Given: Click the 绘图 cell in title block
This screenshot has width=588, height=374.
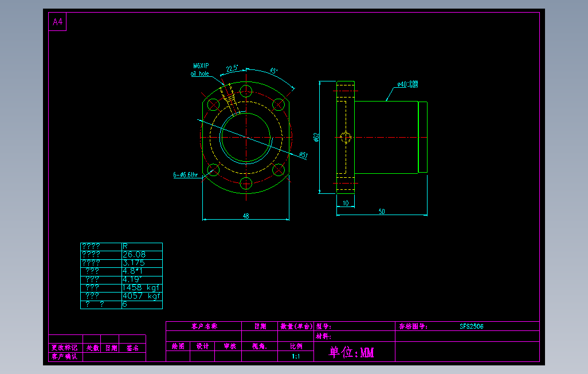Looking at the screenshot, I should tap(178, 346).
